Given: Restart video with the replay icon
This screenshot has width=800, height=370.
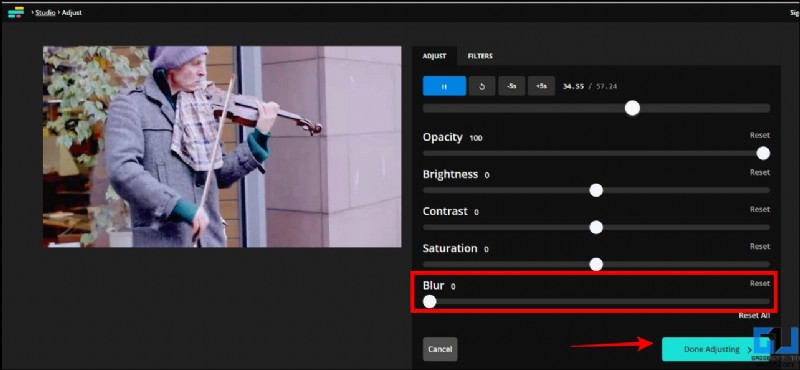Looking at the screenshot, I should click(x=482, y=86).
